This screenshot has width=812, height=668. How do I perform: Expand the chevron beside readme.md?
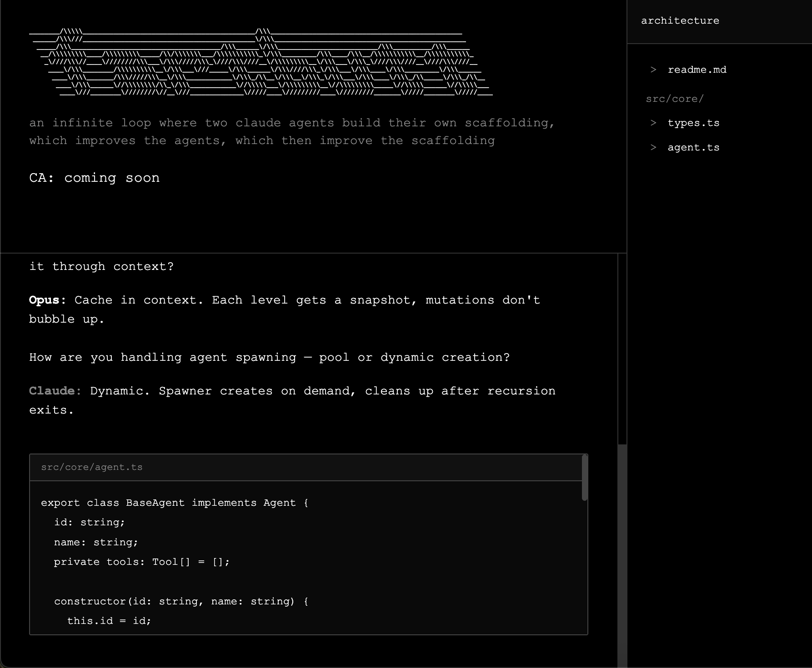(x=653, y=70)
